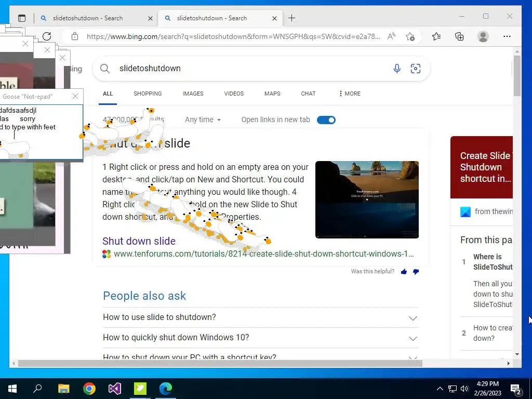Open the Favorites list icon
The height and width of the screenshot is (399, 532).
click(436, 36)
